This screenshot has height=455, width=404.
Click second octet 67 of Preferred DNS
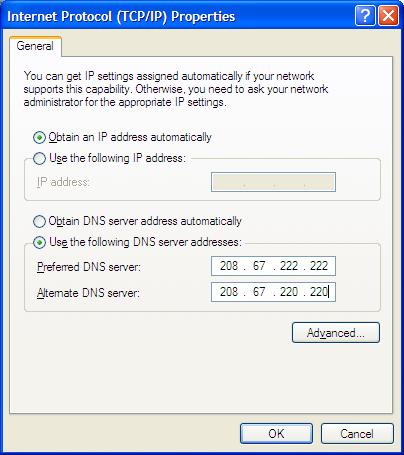(259, 266)
